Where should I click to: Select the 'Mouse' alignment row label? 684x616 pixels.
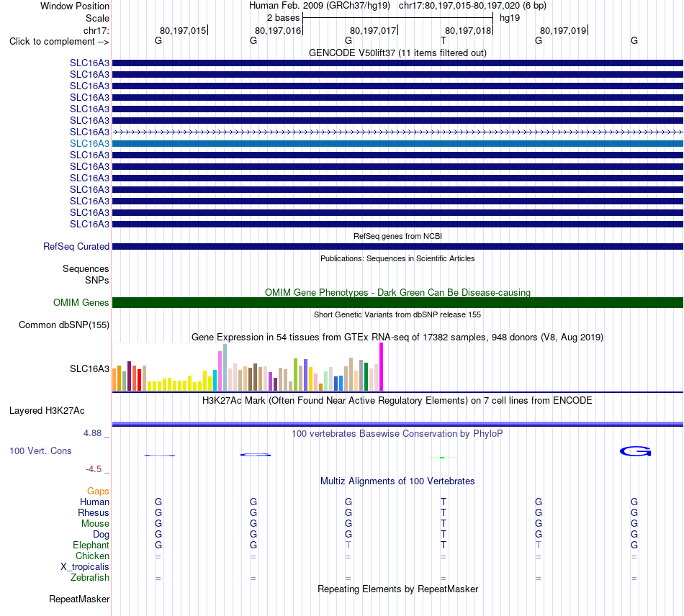(95, 524)
